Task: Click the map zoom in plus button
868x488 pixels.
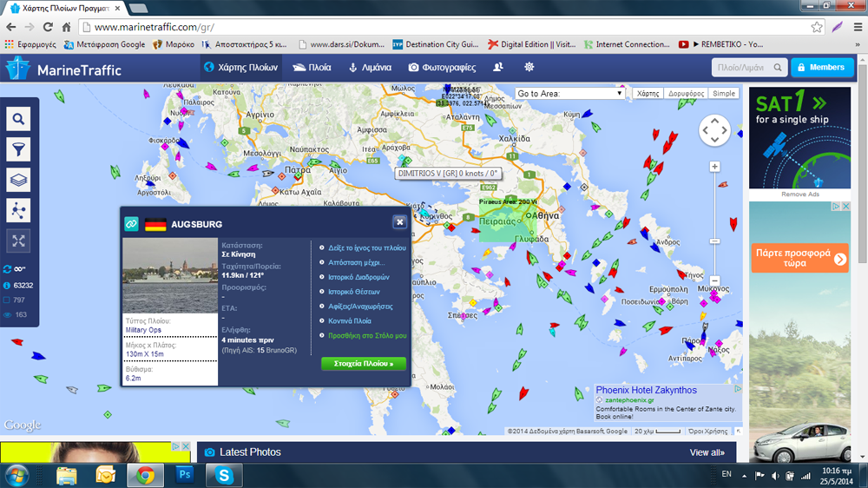Action: 714,167
